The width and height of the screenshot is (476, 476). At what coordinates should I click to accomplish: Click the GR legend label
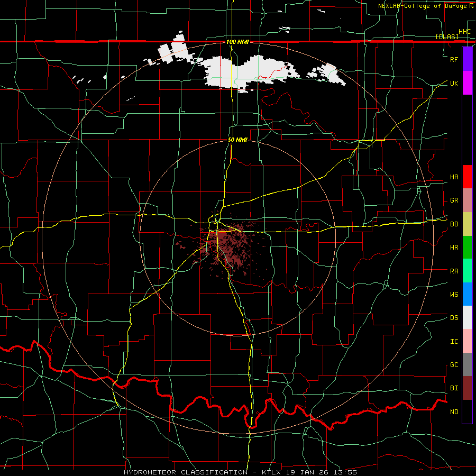click(x=454, y=200)
